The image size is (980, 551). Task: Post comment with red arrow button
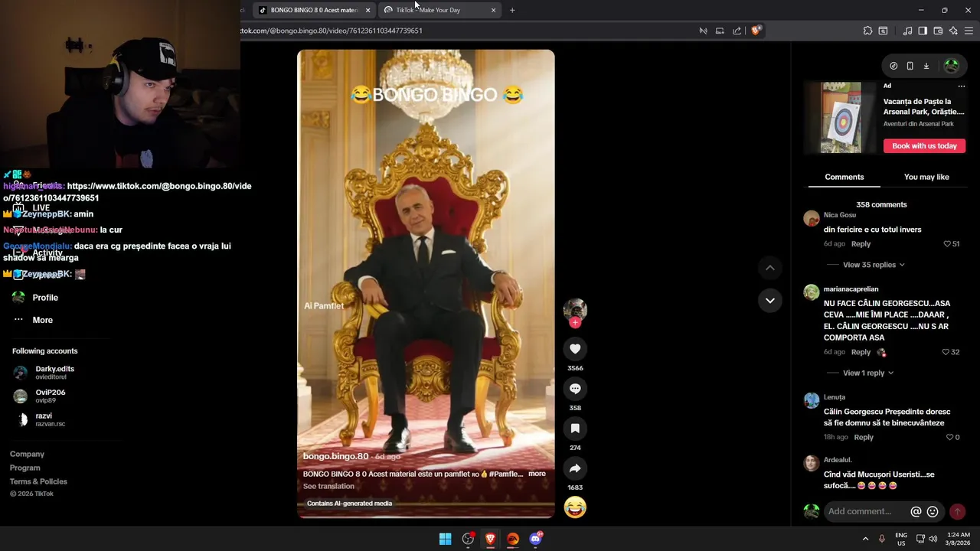(x=957, y=511)
